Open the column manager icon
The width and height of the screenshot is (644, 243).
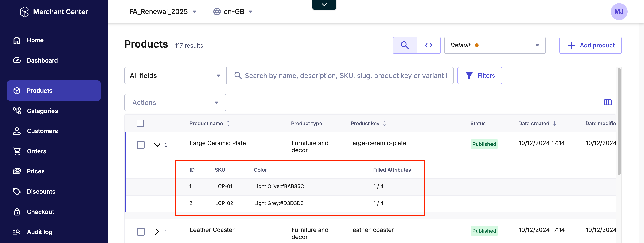click(607, 102)
